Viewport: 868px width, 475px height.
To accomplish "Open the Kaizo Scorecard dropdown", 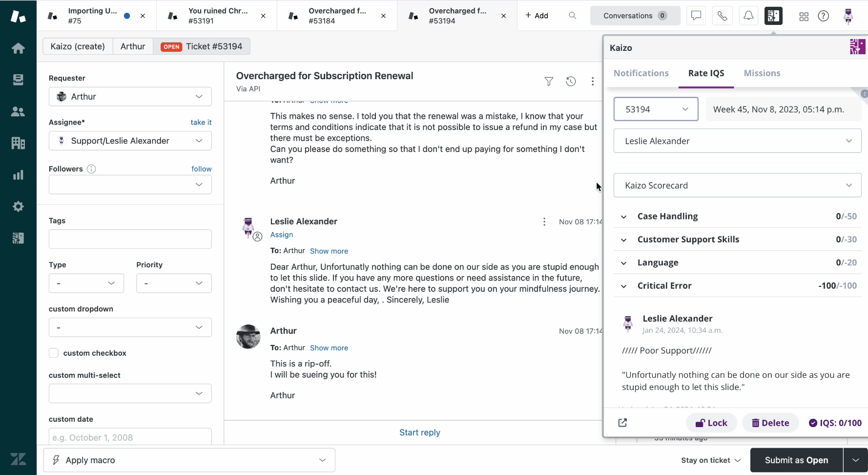I will 737,185.
